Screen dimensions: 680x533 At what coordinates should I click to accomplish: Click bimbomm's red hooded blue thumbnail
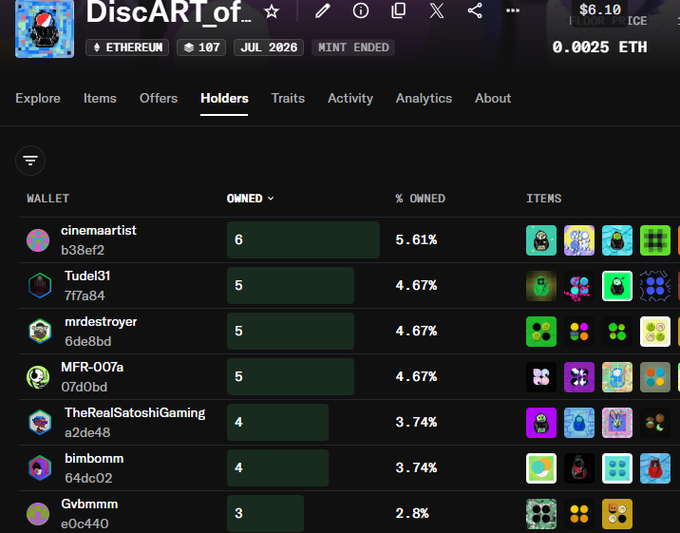click(x=655, y=468)
